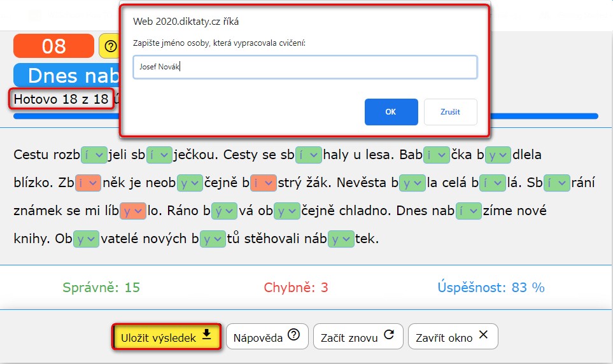Open the dropdown in the word 'rozb_jeli'

94,155
